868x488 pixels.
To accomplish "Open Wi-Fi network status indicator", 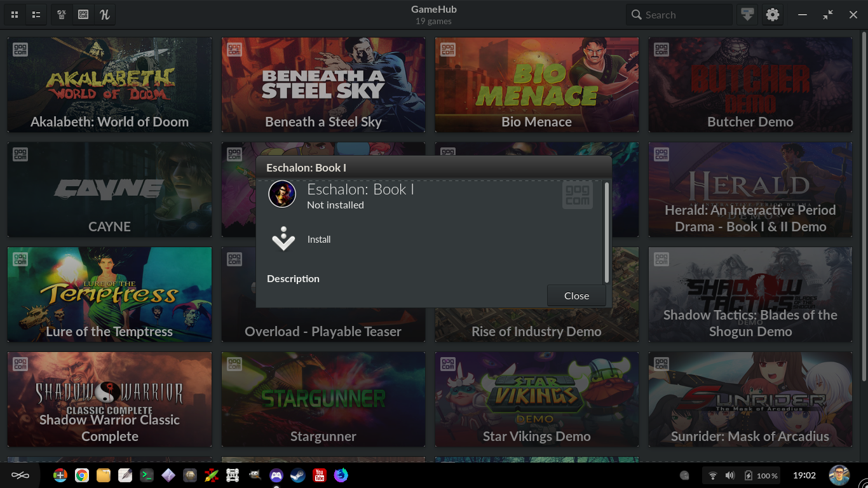I will coord(712,475).
